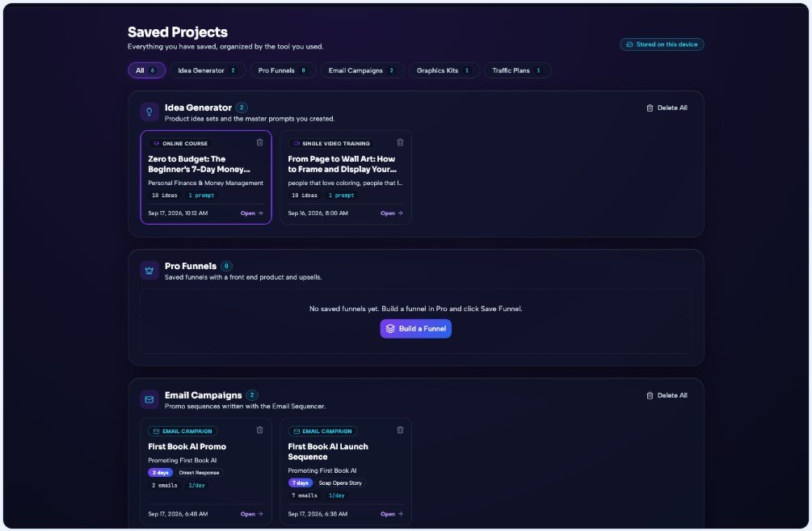Switch to the Pro Funnels filter tab

click(283, 70)
